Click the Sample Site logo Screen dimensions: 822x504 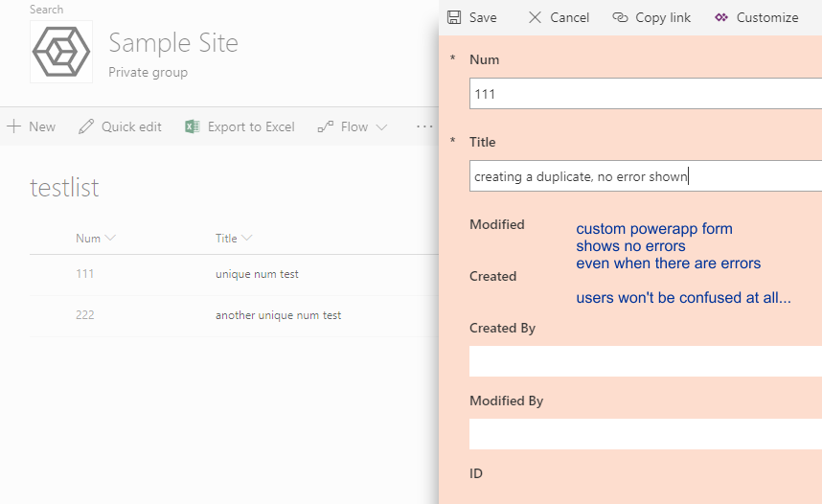(x=61, y=52)
